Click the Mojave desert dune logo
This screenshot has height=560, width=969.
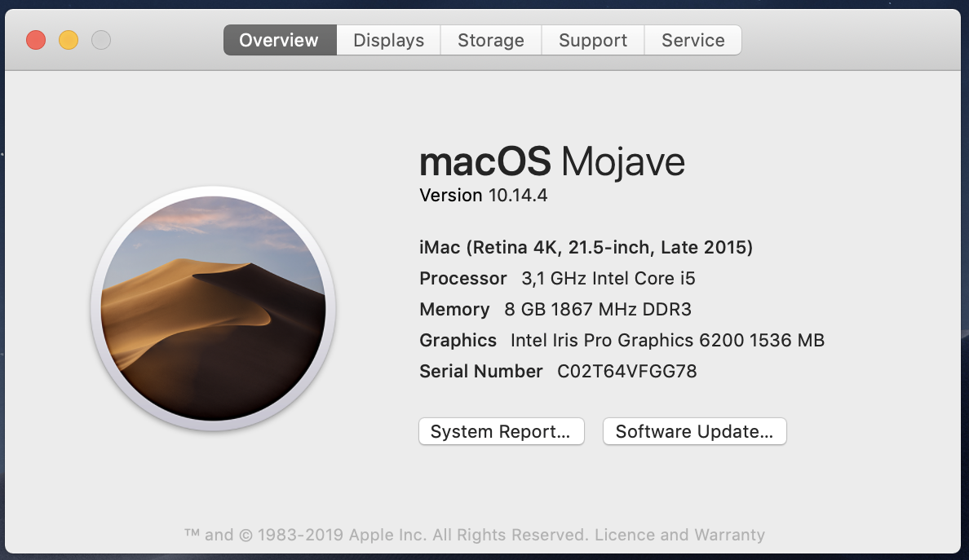213,308
